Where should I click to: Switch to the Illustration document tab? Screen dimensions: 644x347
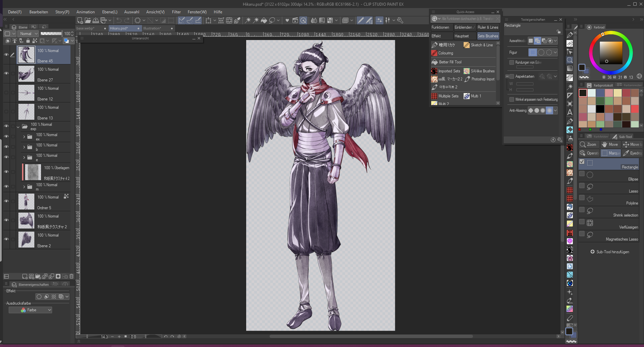pos(152,28)
